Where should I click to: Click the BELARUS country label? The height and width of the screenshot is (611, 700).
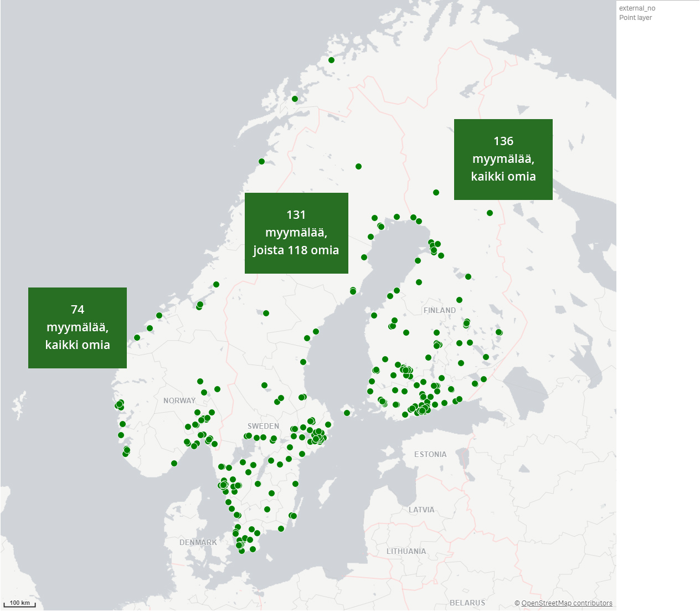click(467, 603)
